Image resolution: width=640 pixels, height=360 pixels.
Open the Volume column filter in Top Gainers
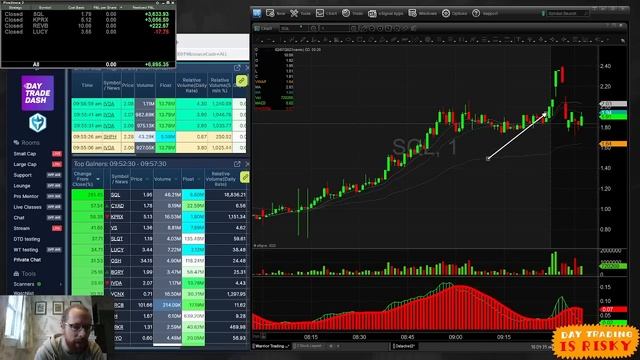click(176, 179)
